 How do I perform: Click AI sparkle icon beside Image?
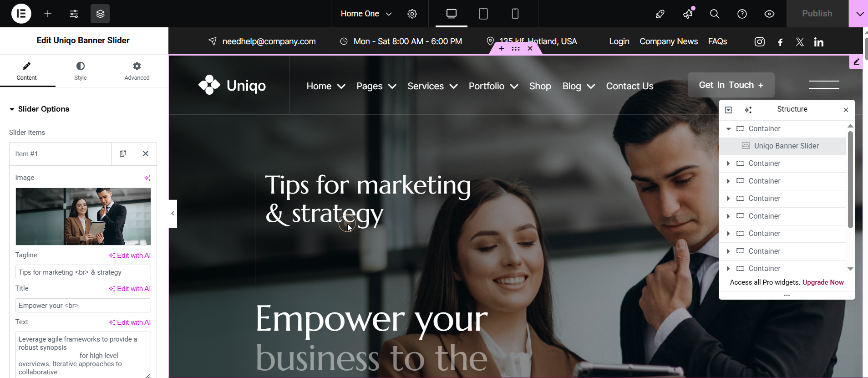[147, 178]
